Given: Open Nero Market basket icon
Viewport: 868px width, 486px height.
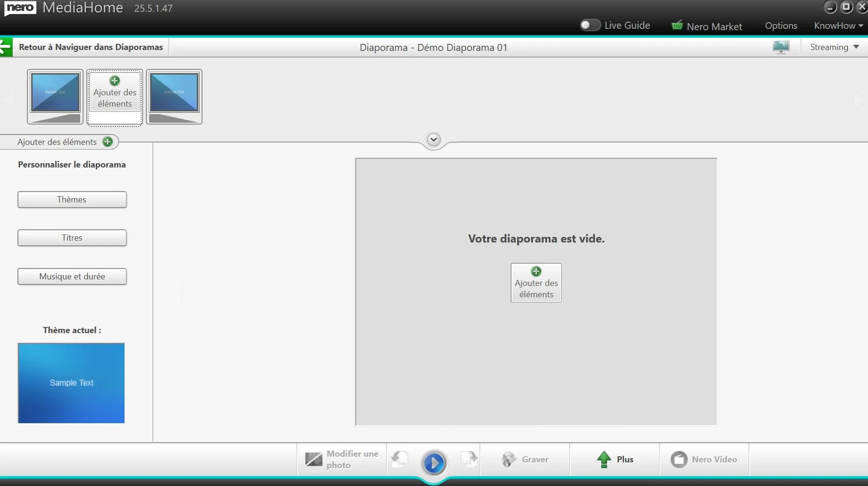Looking at the screenshot, I should point(677,25).
